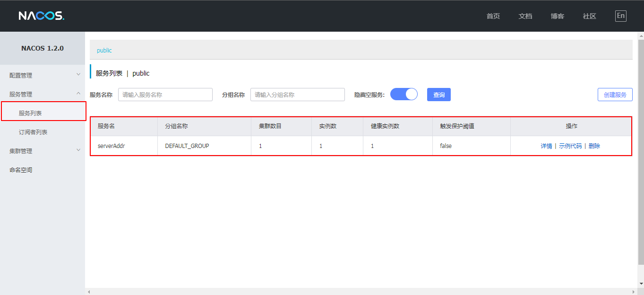Focus the 分组名称 input field
Screen dimensions: 644x295
point(297,95)
